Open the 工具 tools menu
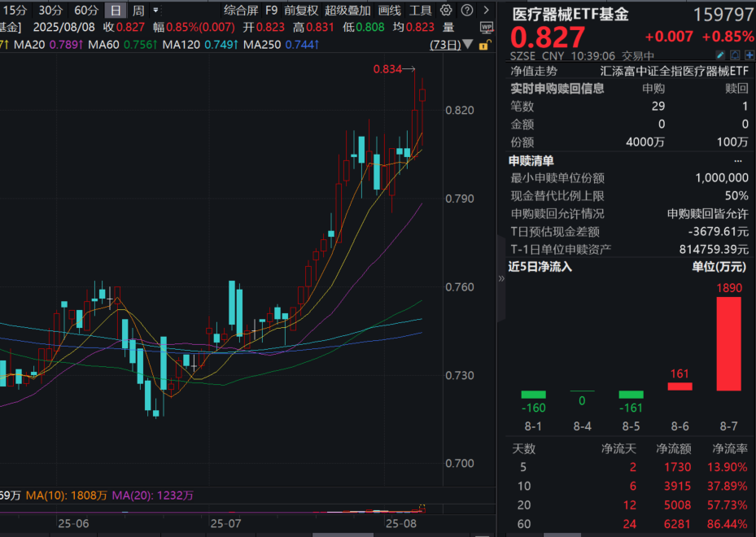Screen dimensions: 756x537 420,10
